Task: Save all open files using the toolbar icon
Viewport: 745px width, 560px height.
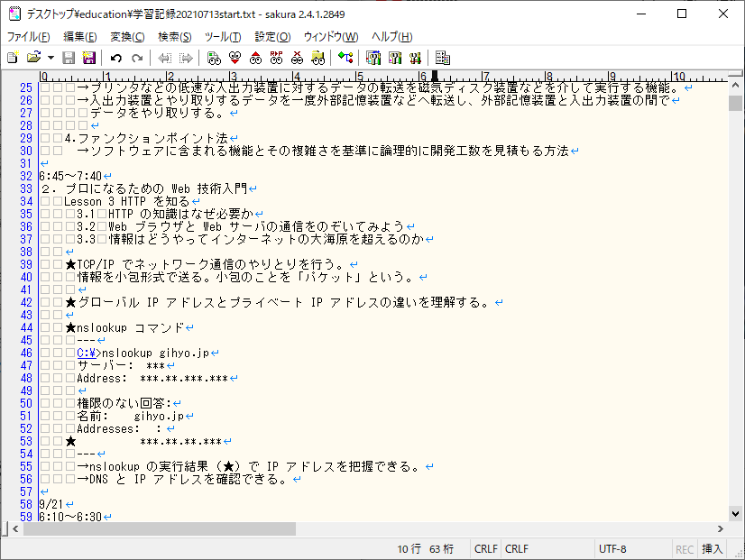Action: click(88, 57)
